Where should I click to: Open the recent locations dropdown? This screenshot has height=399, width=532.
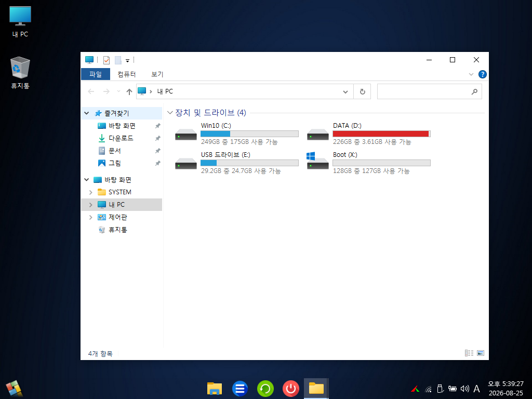click(x=118, y=91)
